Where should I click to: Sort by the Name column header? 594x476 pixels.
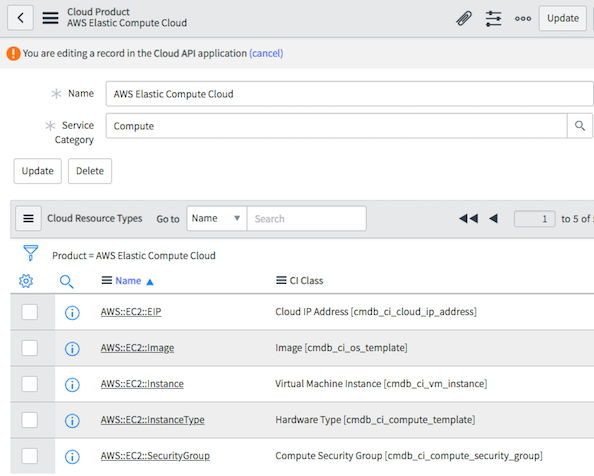(128, 281)
